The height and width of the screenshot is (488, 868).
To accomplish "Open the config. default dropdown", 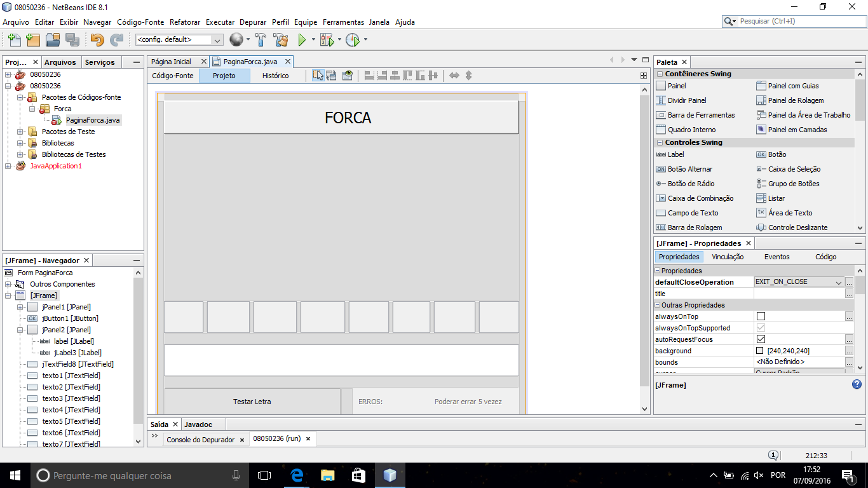I will pyautogui.click(x=179, y=39).
